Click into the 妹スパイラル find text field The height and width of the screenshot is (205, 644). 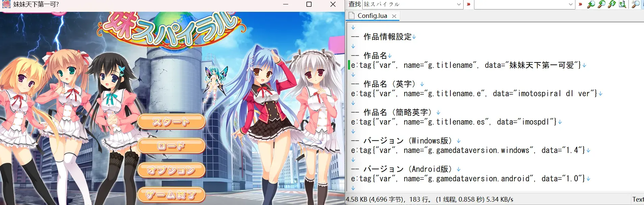pyautogui.click(x=409, y=4)
